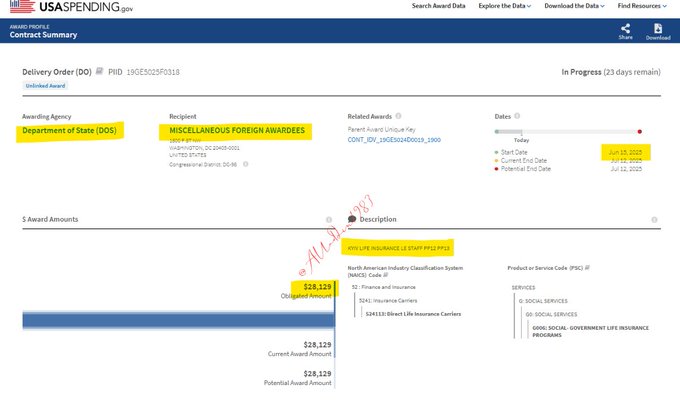
Task: Click the glossary icon beside Delivery Order (DO)
Action: click(x=99, y=72)
